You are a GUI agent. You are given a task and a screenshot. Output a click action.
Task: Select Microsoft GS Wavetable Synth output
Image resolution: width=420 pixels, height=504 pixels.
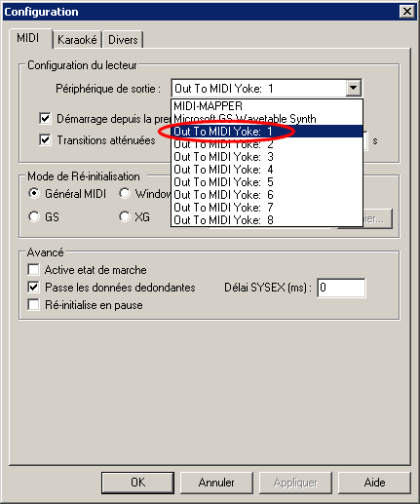click(267, 119)
